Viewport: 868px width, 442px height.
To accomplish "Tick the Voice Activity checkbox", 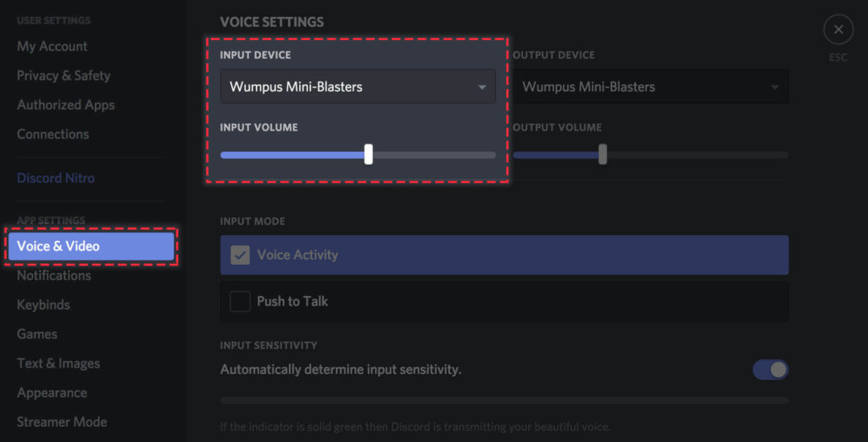I will 240,255.
